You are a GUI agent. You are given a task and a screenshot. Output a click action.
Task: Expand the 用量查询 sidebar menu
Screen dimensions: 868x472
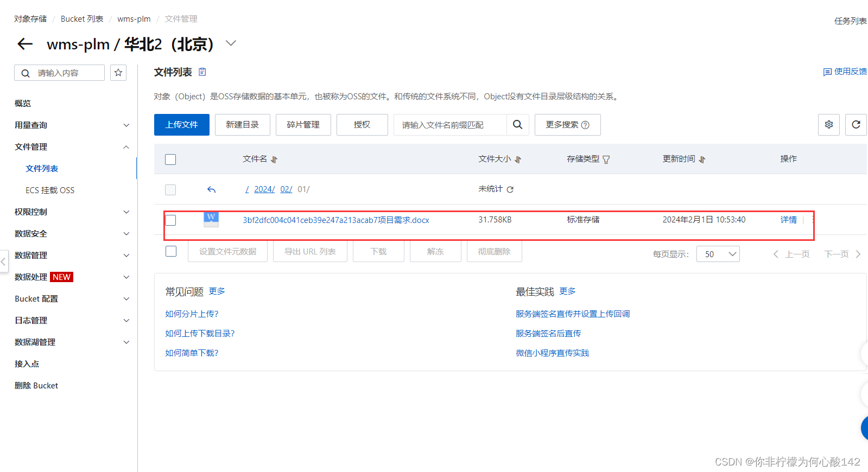126,125
